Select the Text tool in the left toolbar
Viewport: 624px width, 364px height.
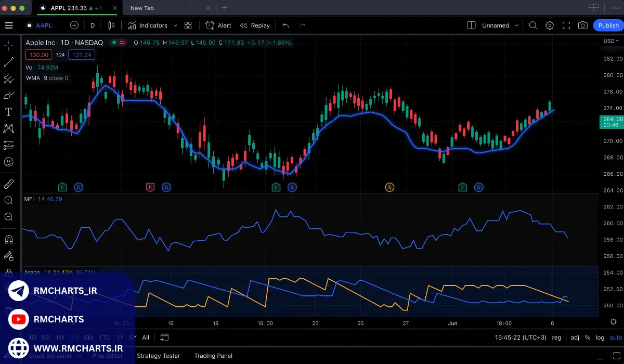pyautogui.click(x=9, y=112)
